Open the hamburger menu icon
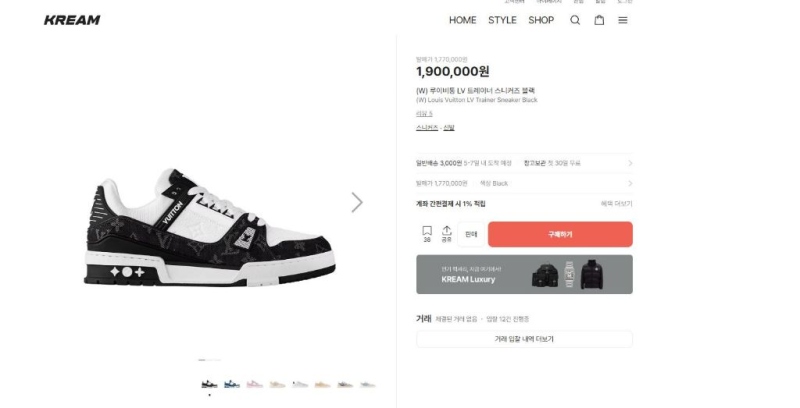This screenshot has width=800, height=408. (623, 20)
